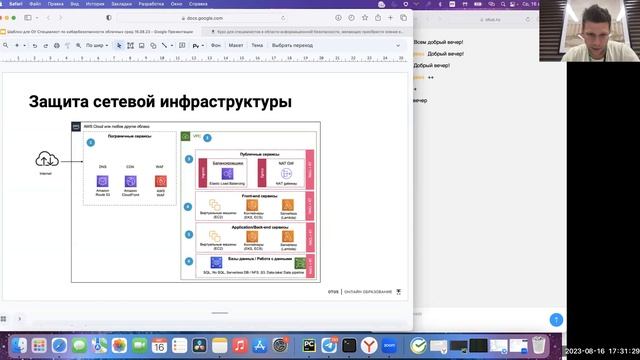Image resolution: width=640 pixels, height=360 pixels.
Task: Click the speaker notes divider handle
Action: tap(220, 313)
